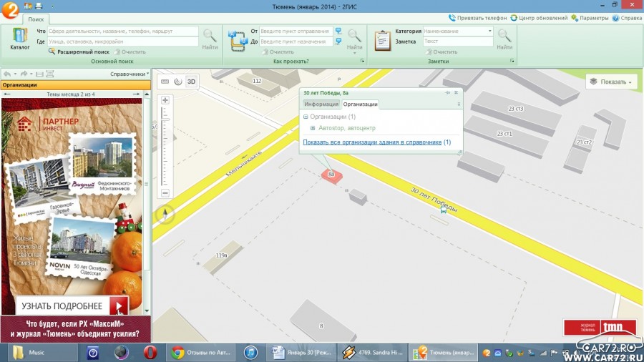This screenshot has width=644, height=362.
Task: Open the Показать layers dropdown
Action: 611,82
